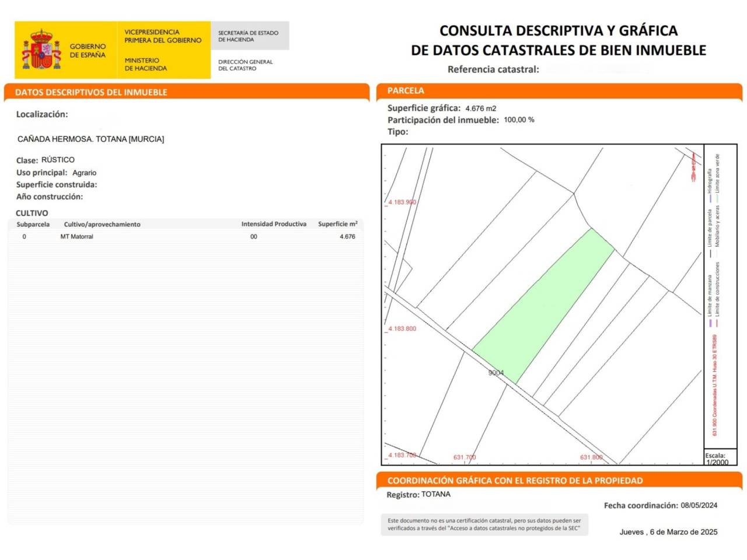Viewport: 747px width, 560px height.
Task: Click the "4.183.900" coordinate label on the map
Action: pos(402,202)
